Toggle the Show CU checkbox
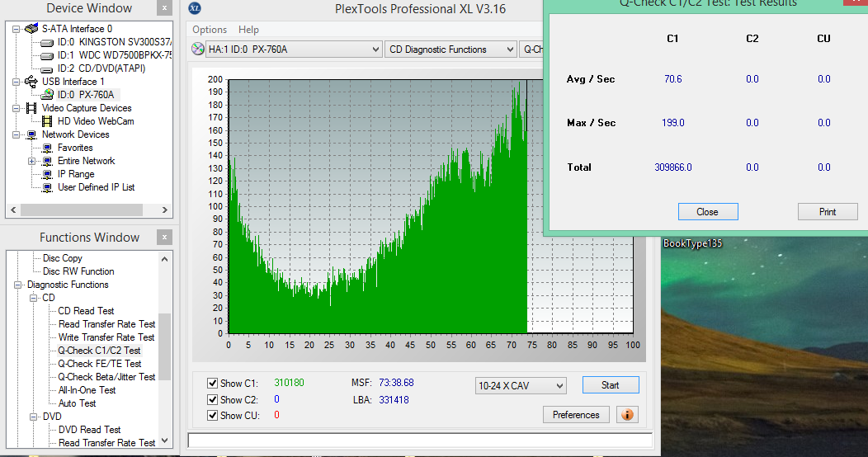This screenshot has width=868, height=457. point(212,415)
